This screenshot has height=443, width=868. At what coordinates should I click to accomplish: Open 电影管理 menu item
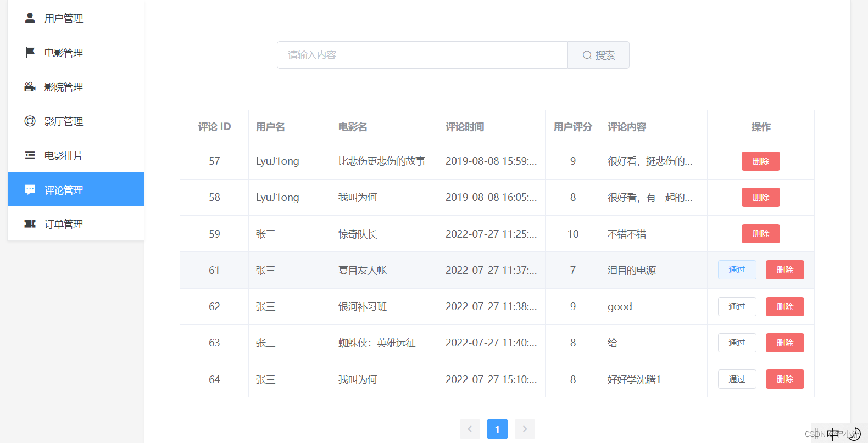tap(76, 53)
